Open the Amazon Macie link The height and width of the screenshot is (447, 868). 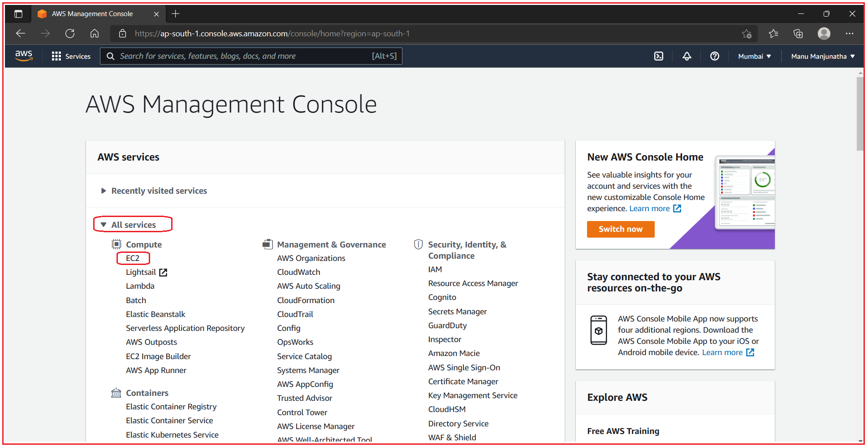tap(453, 353)
